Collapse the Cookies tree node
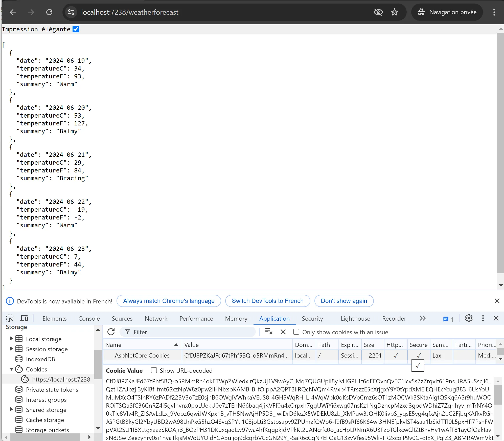The image size is (504, 441). coord(11,369)
